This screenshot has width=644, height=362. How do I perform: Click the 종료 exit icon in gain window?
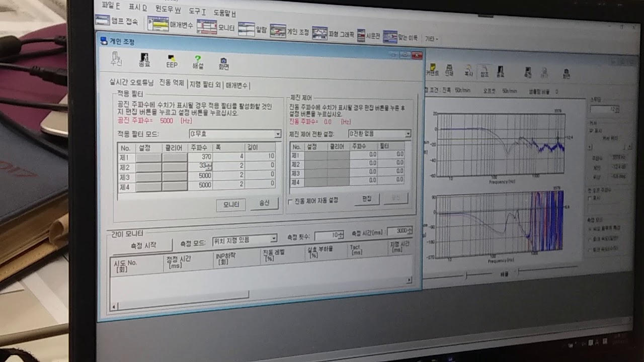[144, 60]
